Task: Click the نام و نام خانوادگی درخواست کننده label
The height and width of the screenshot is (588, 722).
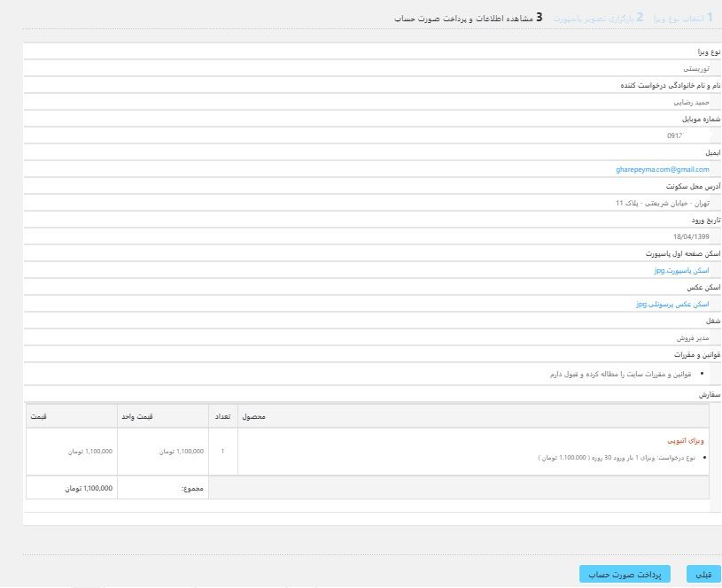Action: pos(671,86)
